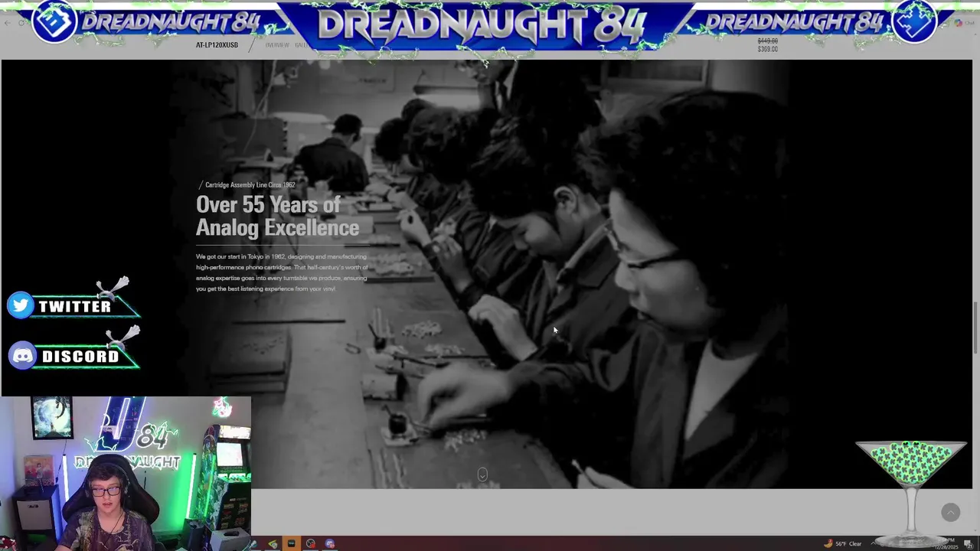
Task: Click the scroll-to-top arrow button
Action: point(950,513)
